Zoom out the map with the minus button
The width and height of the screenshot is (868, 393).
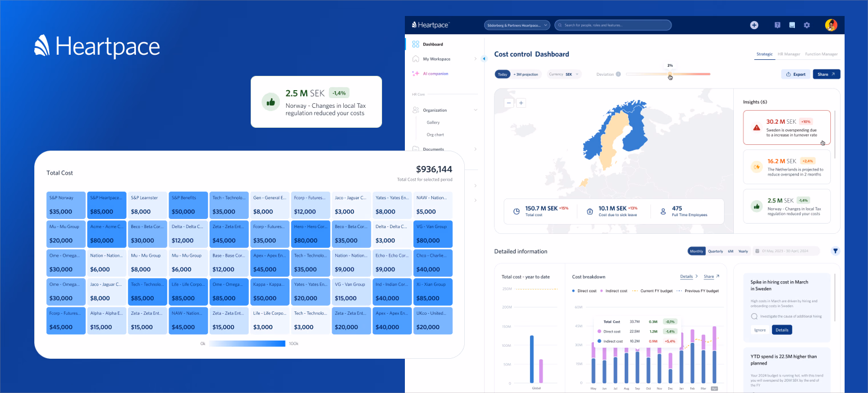tap(509, 103)
